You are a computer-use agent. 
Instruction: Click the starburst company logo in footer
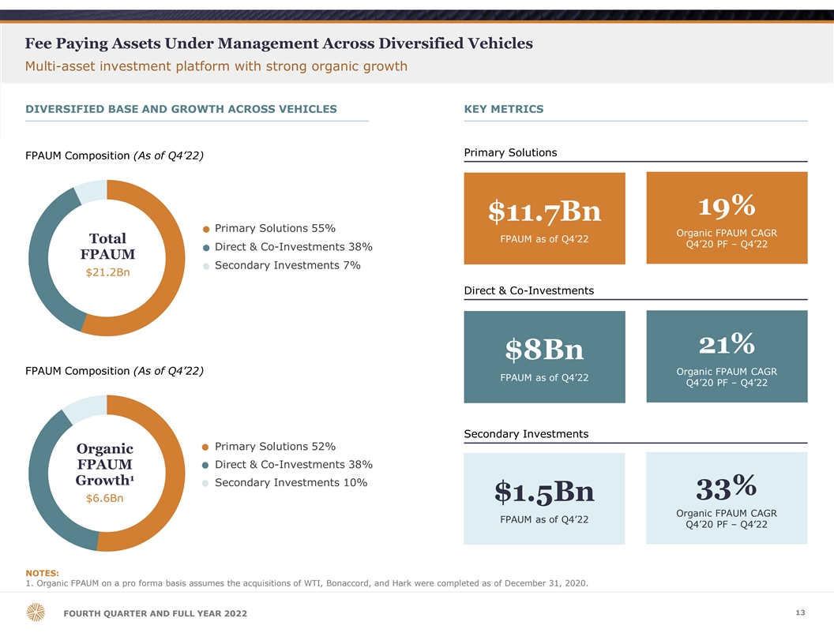[36, 613]
